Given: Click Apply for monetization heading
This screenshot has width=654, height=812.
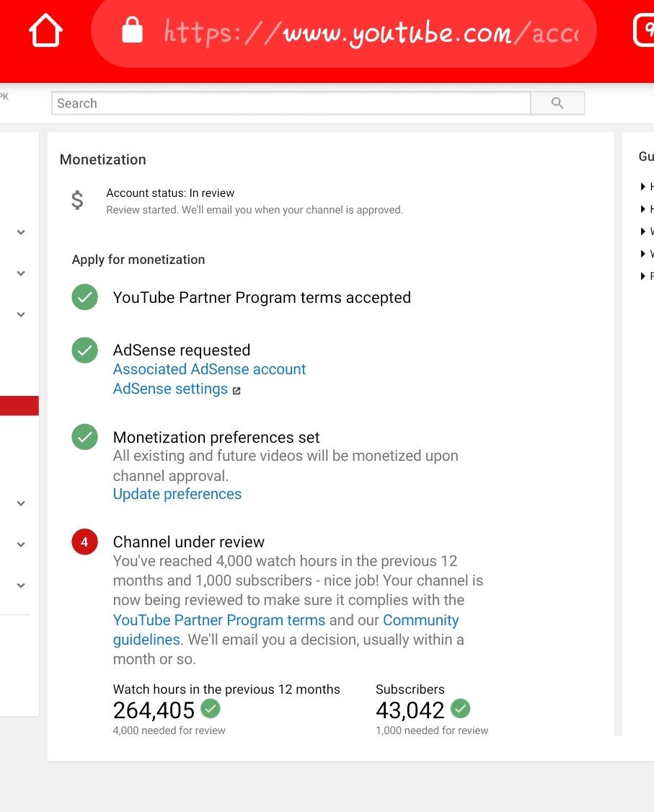Looking at the screenshot, I should (x=138, y=260).
